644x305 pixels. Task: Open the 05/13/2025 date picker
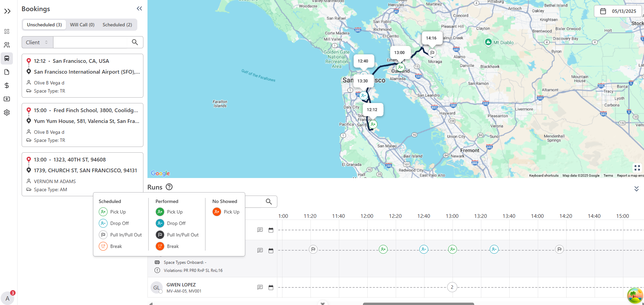click(x=619, y=11)
